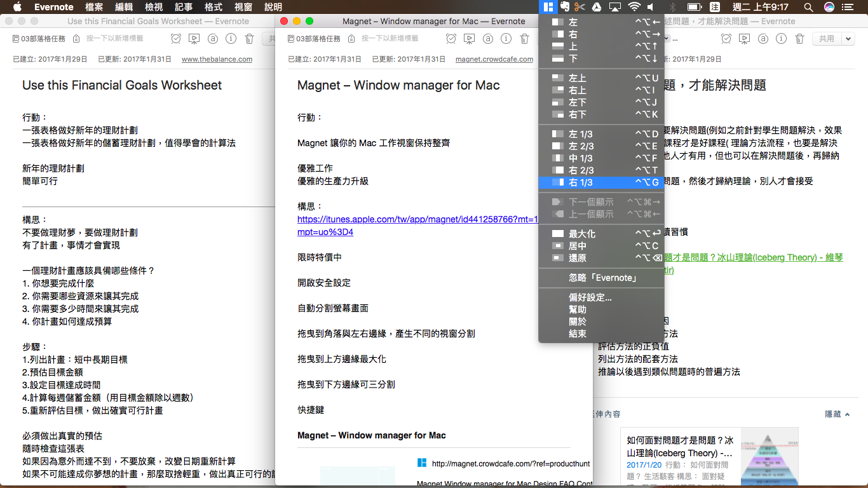Collapse related content with 隱藏
Viewport: 868px width, 488px height.
click(837, 414)
